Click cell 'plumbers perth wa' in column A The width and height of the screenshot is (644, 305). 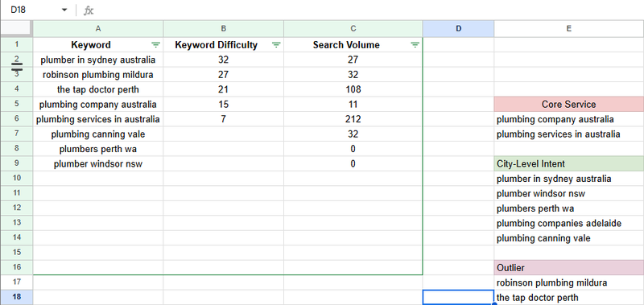98,149
